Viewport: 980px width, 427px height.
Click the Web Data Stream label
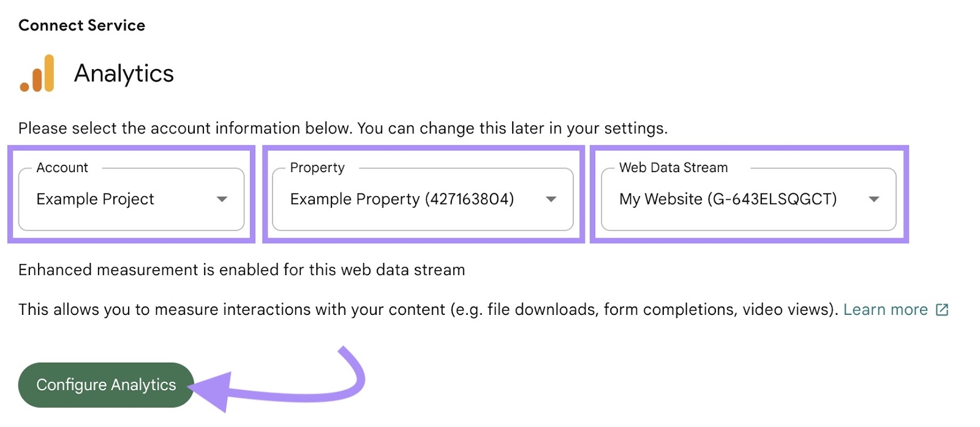click(x=673, y=167)
